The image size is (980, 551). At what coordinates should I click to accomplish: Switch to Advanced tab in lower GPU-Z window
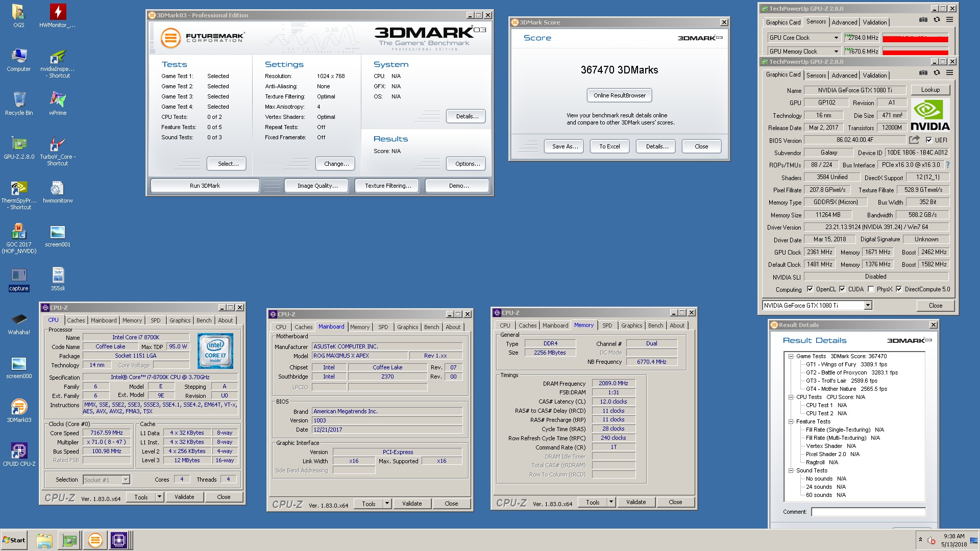click(844, 75)
